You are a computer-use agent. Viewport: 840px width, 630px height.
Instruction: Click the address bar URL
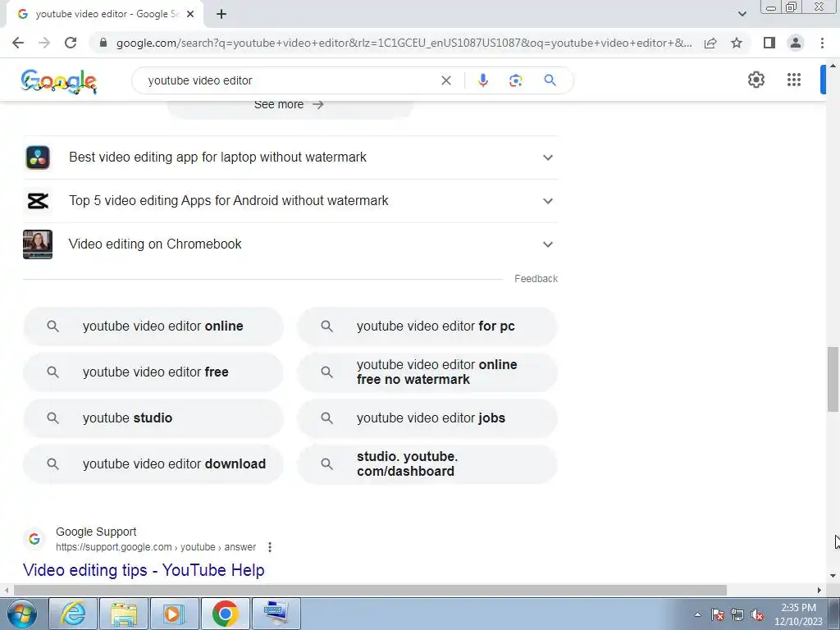click(404, 43)
